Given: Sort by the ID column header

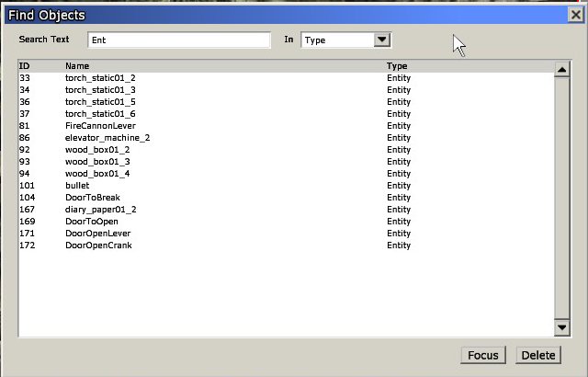Looking at the screenshot, I should click(25, 66).
